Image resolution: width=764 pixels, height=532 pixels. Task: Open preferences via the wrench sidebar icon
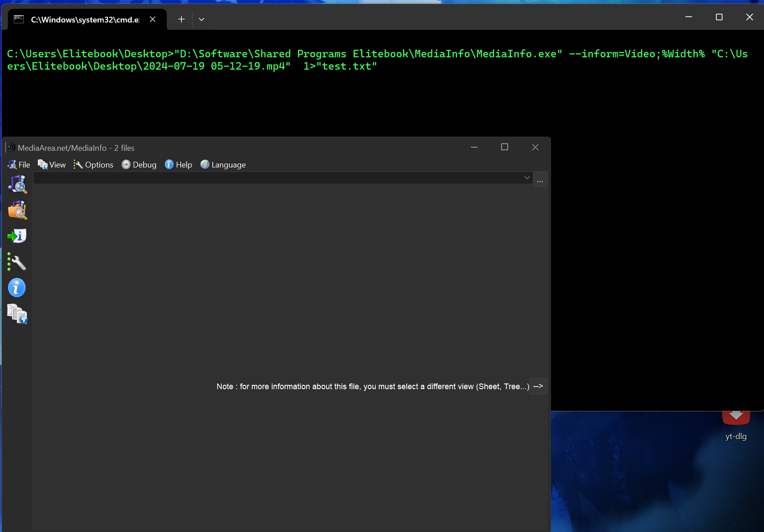tap(17, 262)
